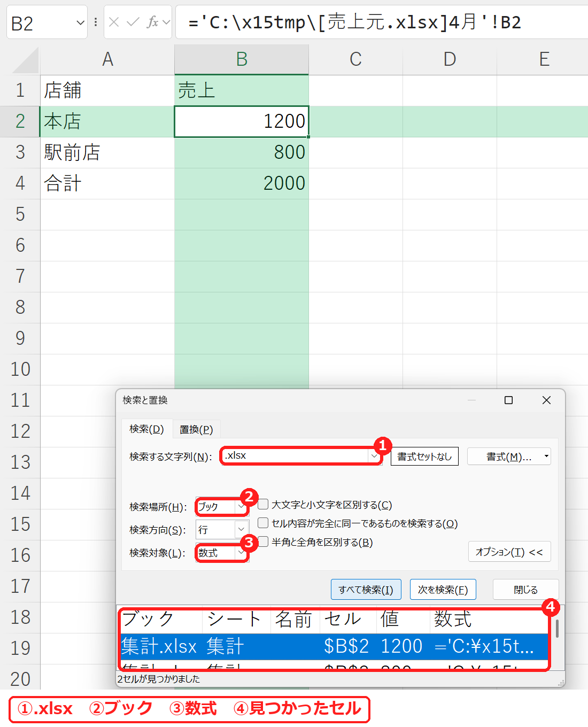Click cell B4 with value 2000

coord(242,183)
